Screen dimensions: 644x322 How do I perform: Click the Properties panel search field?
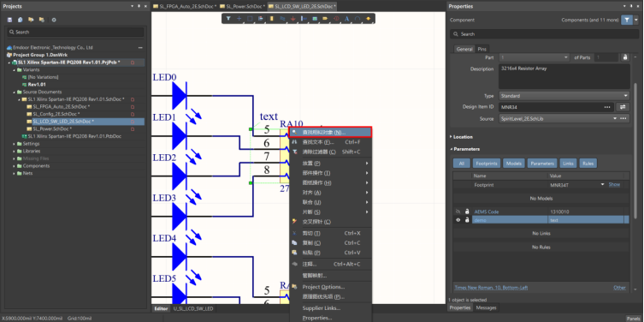point(544,34)
